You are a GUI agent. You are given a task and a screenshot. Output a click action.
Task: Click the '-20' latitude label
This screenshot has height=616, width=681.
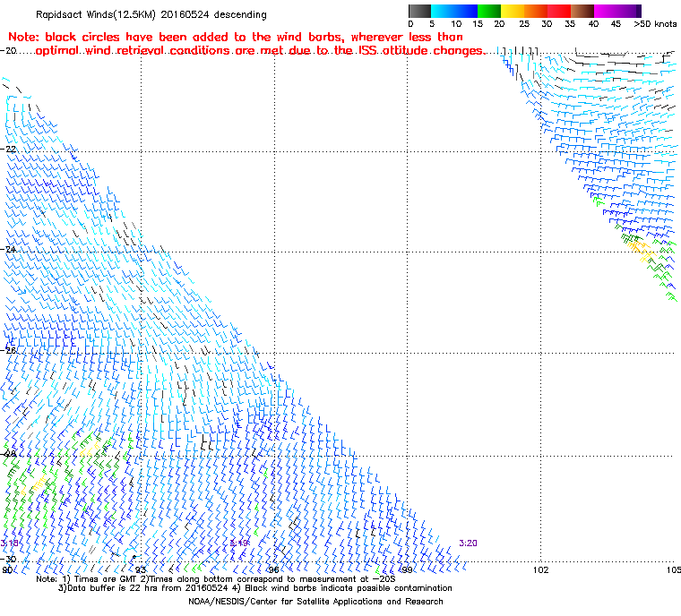[8, 51]
